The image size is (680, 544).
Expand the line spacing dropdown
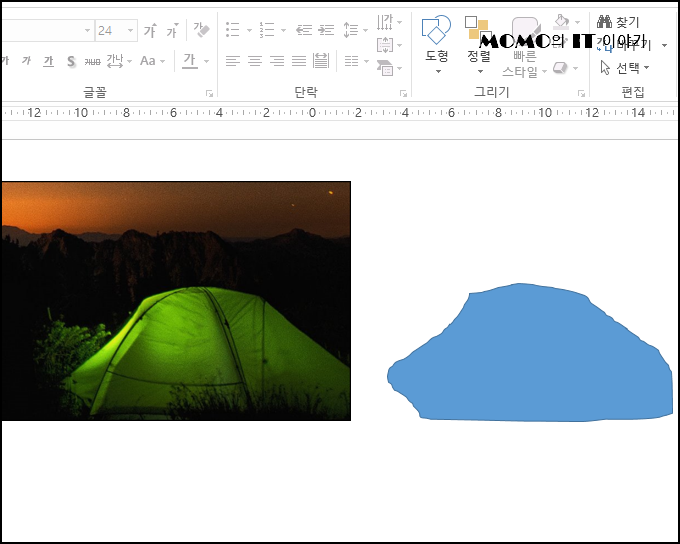(366, 30)
